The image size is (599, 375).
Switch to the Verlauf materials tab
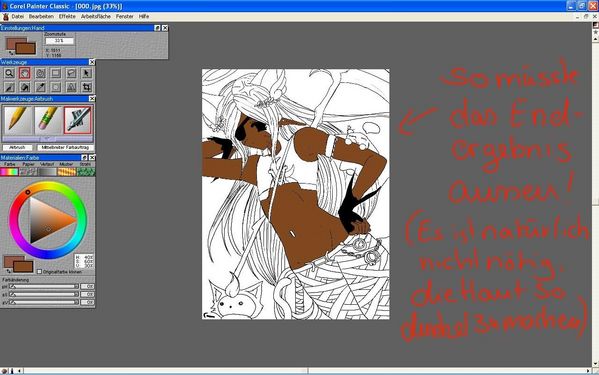[47, 164]
